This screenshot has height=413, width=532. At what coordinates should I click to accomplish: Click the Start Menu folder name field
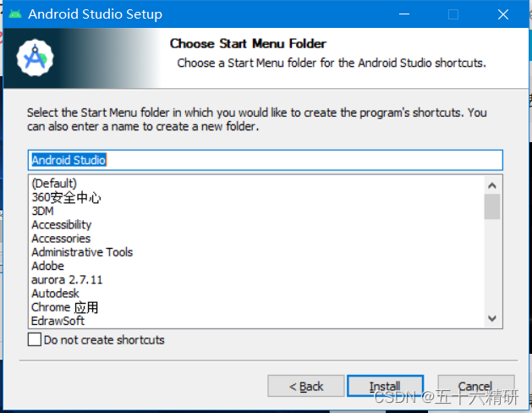(266, 160)
